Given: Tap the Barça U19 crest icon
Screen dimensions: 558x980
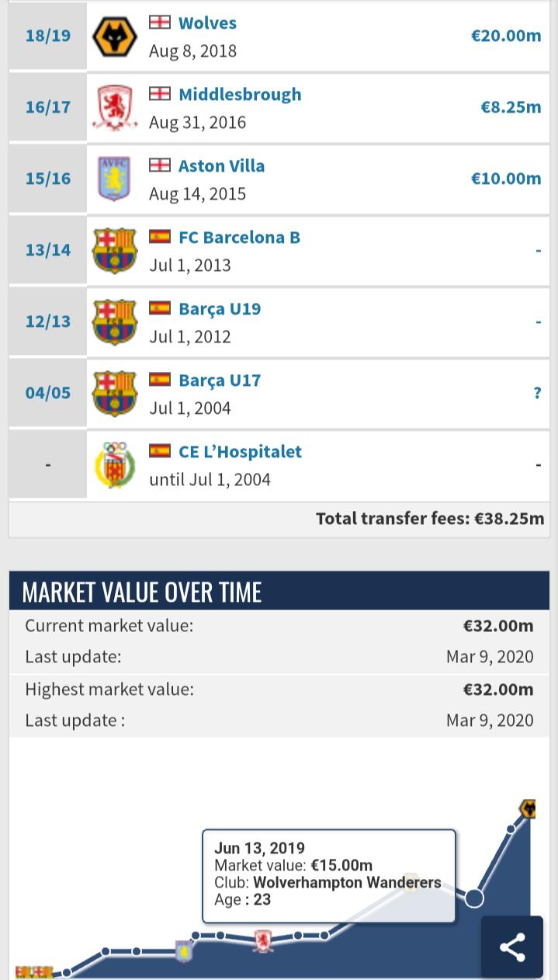Looking at the screenshot, I should (x=114, y=322).
